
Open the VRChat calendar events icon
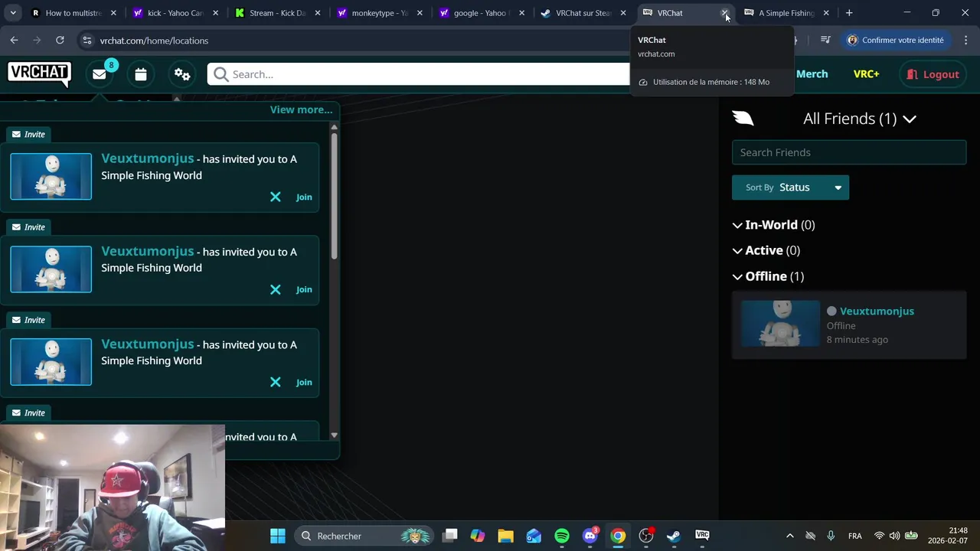click(141, 74)
